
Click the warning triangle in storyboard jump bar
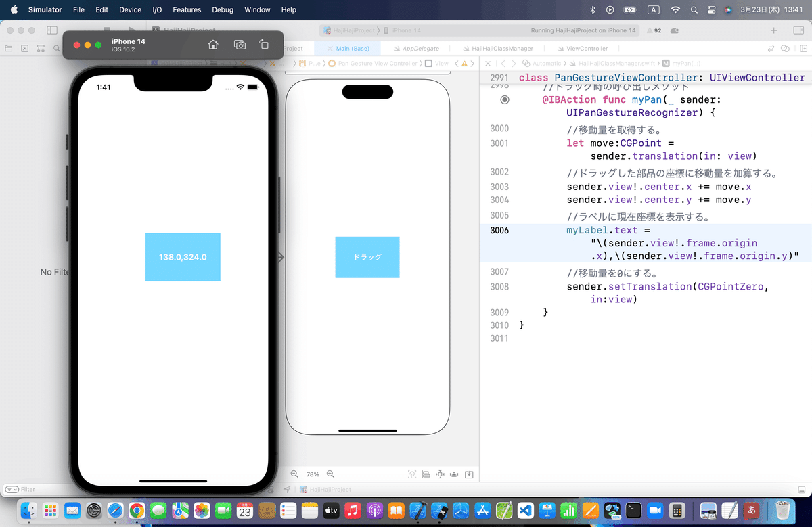pyautogui.click(x=464, y=64)
